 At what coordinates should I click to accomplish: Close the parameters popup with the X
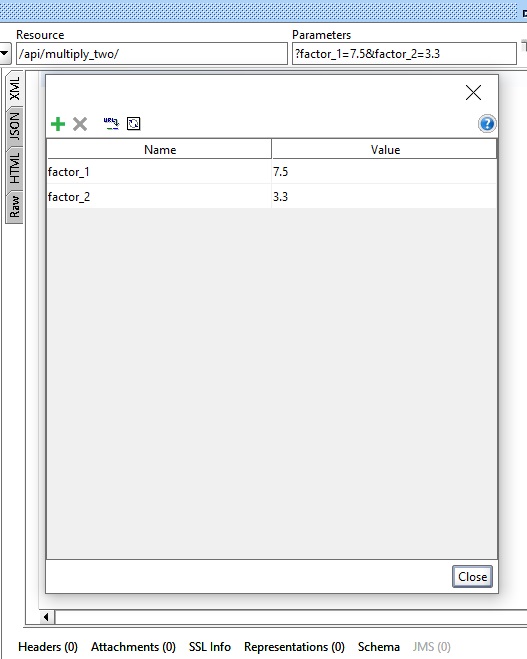[473, 92]
